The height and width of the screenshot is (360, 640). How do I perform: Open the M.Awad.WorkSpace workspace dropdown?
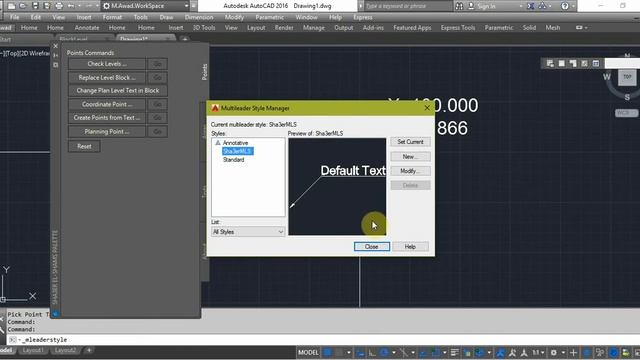click(x=146, y=6)
